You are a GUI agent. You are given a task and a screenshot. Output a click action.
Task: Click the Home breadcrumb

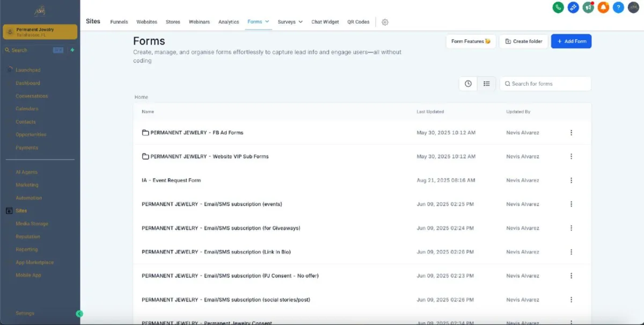click(141, 97)
